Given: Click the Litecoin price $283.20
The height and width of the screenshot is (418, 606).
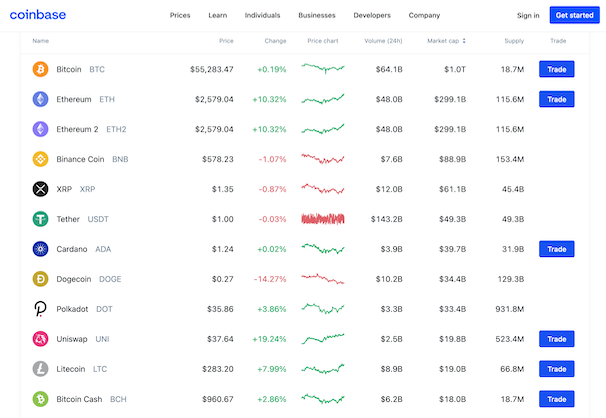Looking at the screenshot, I should (x=218, y=369).
